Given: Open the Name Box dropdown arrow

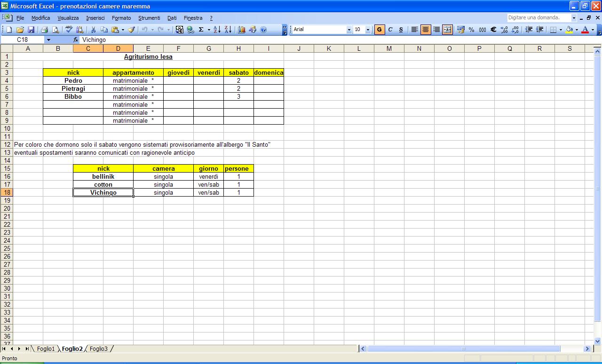Looking at the screenshot, I should (x=48, y=40).
